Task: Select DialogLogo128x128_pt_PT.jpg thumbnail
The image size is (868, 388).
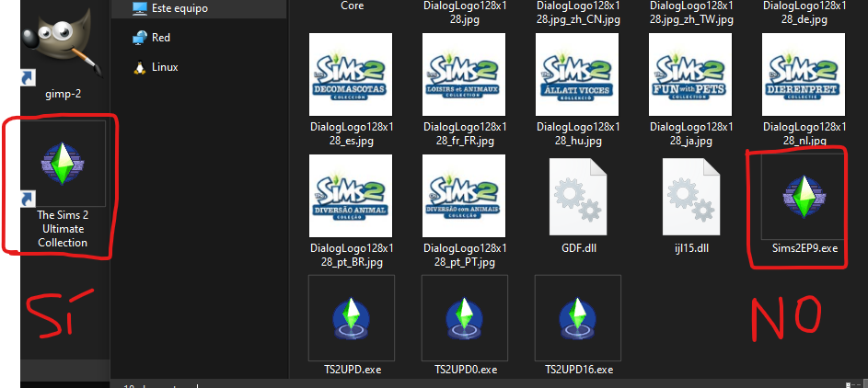Action: 465,197
